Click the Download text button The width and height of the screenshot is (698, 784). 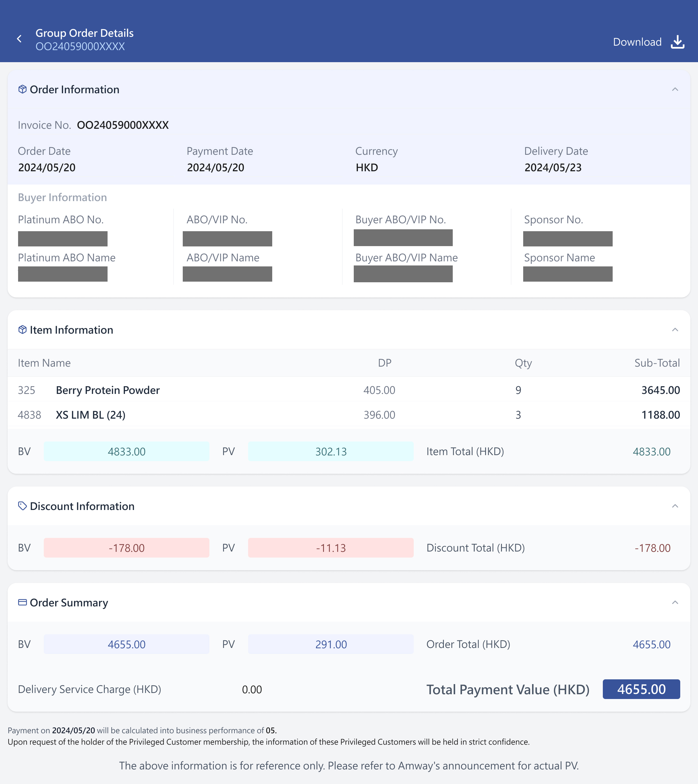pyautogui.click(x=637, y=42)
